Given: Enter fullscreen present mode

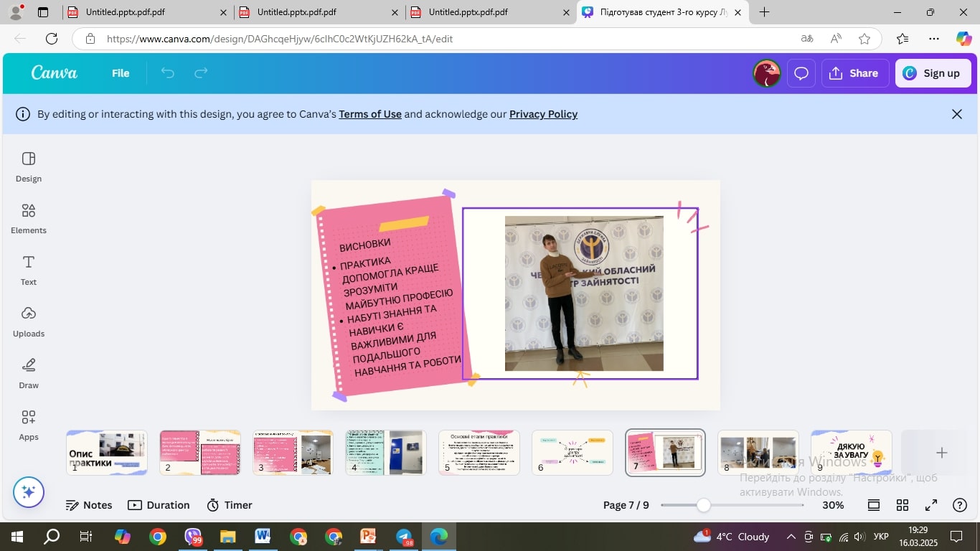Looking at the screenshot, I should [931, 505].
